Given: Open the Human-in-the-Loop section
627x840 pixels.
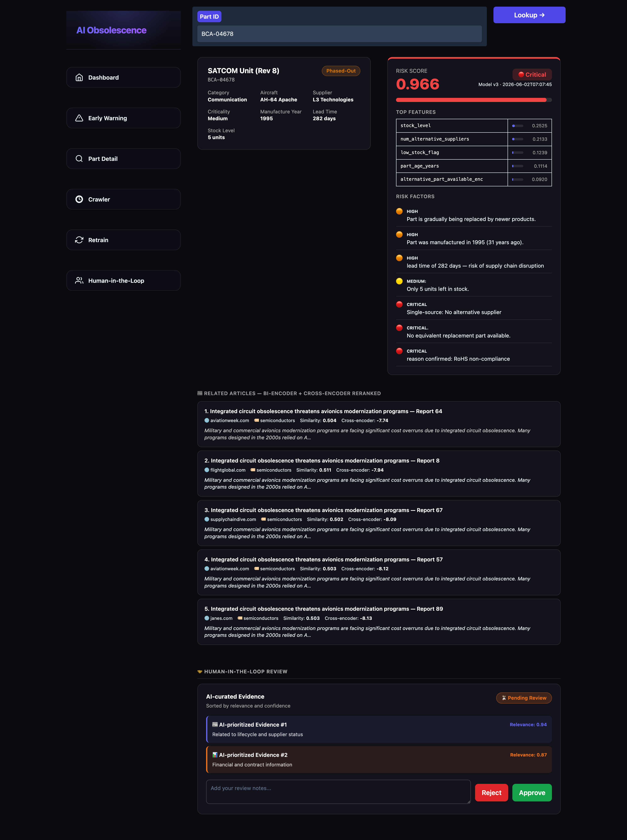Looking at the screenshot, I should pos(123,280).
